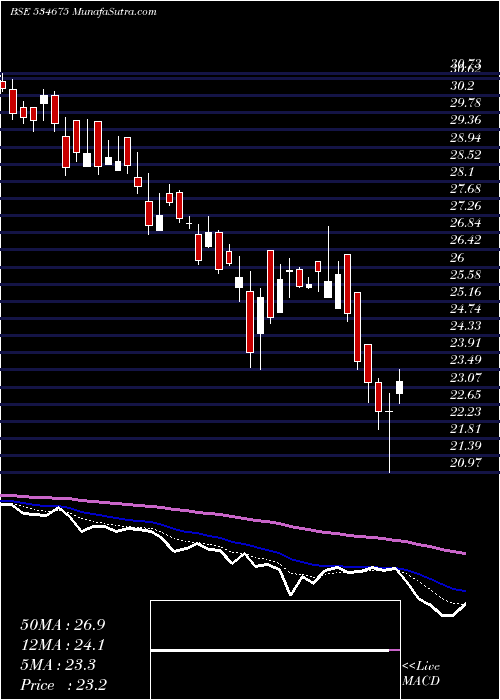Select the 27.68 axis value
This screenshot has width=500, height=700.
coord(465,189)
